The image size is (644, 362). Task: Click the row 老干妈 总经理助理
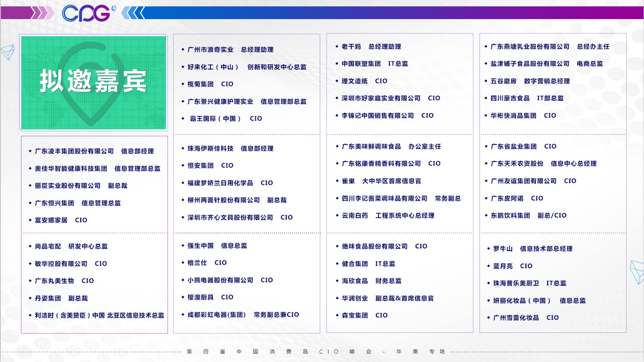coord(368,46)
